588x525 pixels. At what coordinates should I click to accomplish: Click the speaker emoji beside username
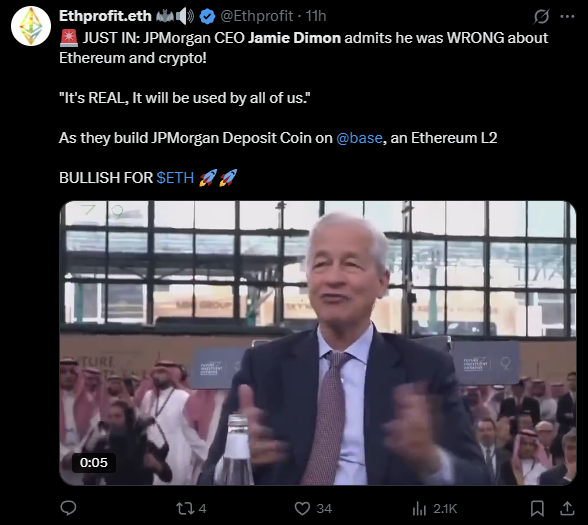(x=185, y=16)
